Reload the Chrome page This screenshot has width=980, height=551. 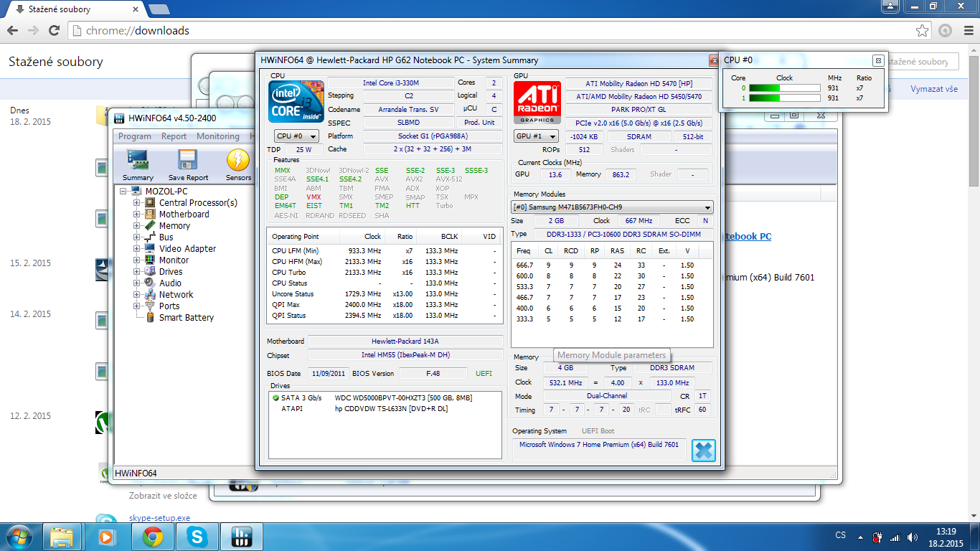55,31
